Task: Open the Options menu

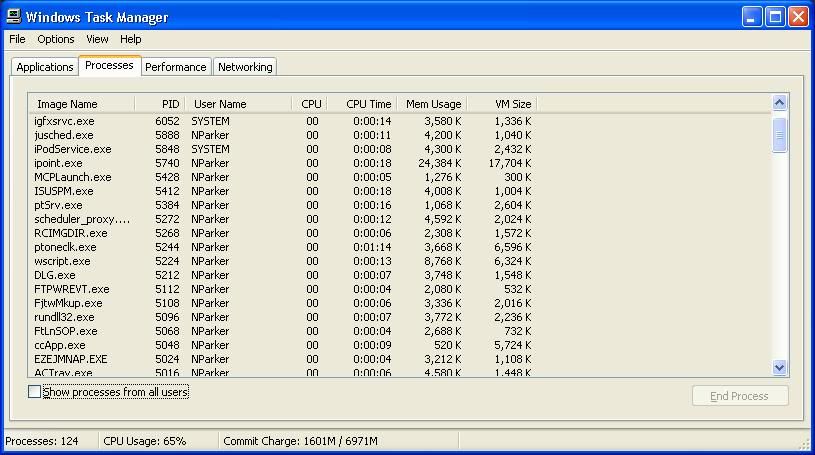Action: (x=56, y=39)
